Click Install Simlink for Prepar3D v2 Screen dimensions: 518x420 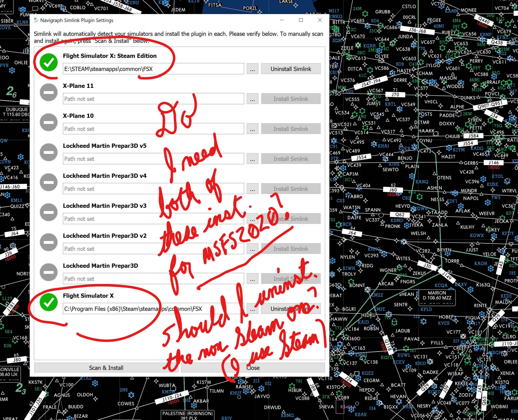pos(291,249)
